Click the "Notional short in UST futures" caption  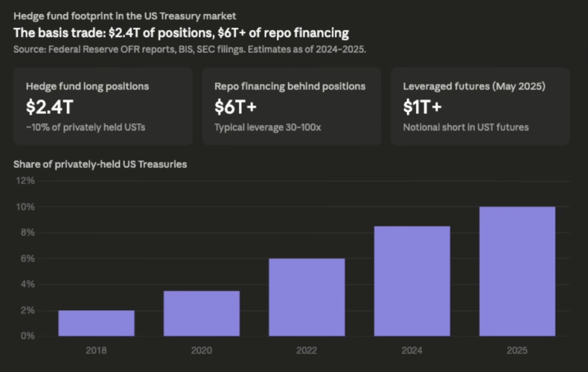click(x=466, y=127)
